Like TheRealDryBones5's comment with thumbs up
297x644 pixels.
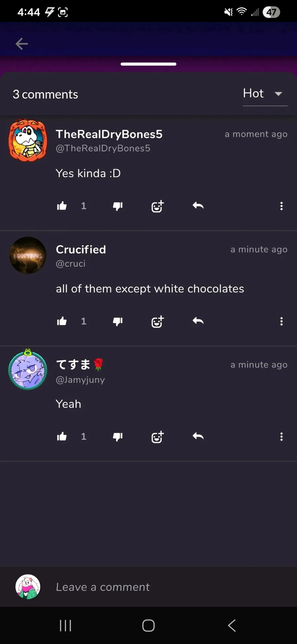62,206
